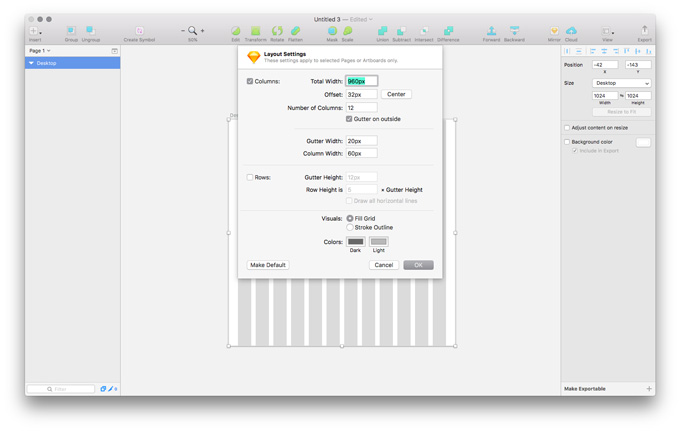
Task: Pick the Dark grid color
Action: (356, 242)
